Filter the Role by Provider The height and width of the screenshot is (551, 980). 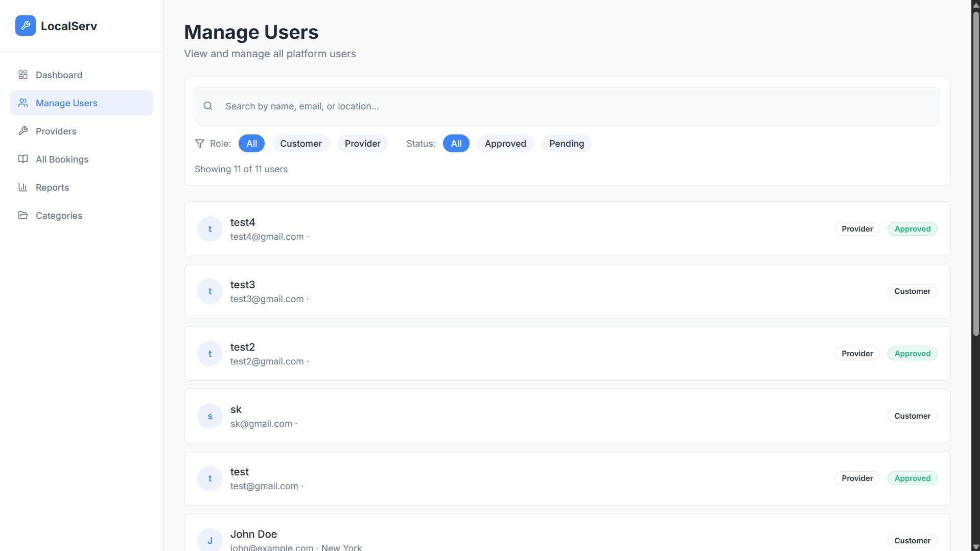(x=363, y=144)
